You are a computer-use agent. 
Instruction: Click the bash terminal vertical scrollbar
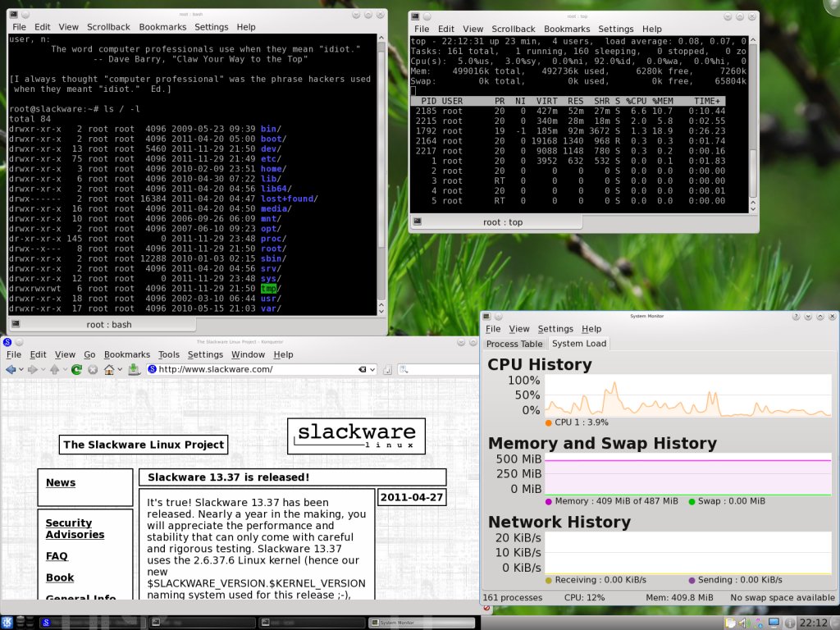click(381, 164)
